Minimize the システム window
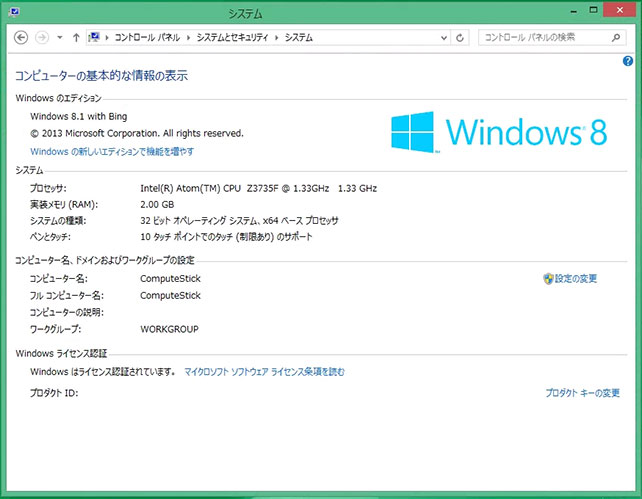Viewport: 642px width, 499px height. coord(574,11)
